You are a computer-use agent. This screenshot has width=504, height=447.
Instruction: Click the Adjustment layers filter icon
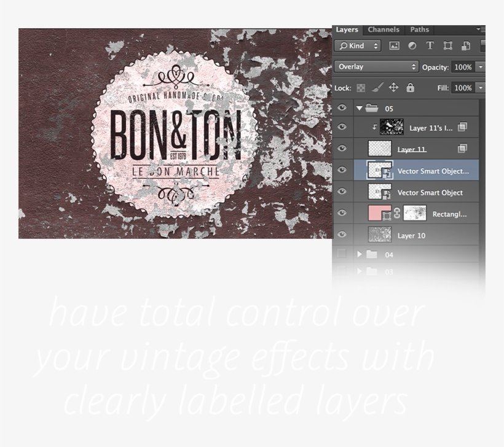coord(412,45)
